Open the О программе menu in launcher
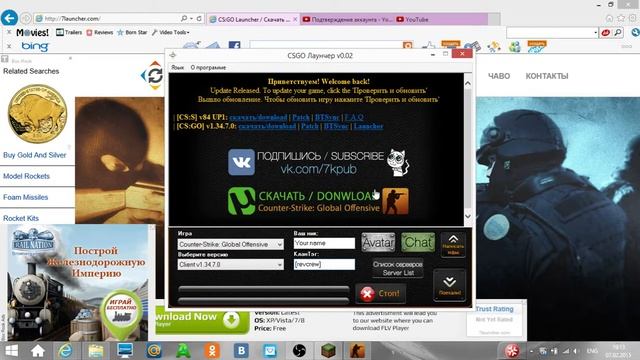This screenshot has height=360, width=640. pyautogui.click(x=208, y=67)
